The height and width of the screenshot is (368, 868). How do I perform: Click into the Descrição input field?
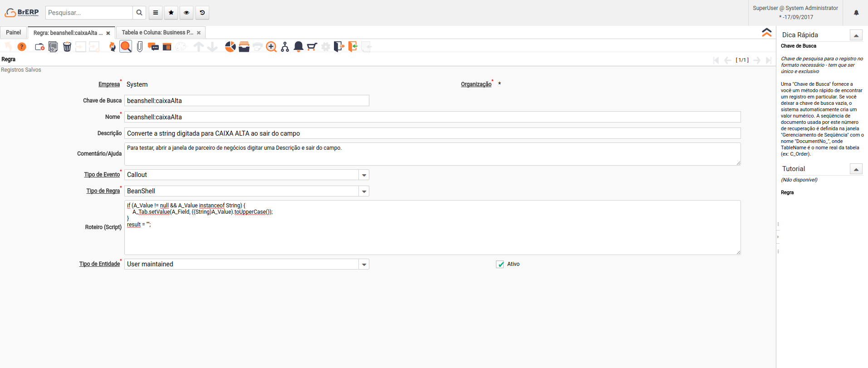pyautogui.click(x=432, y=133)
